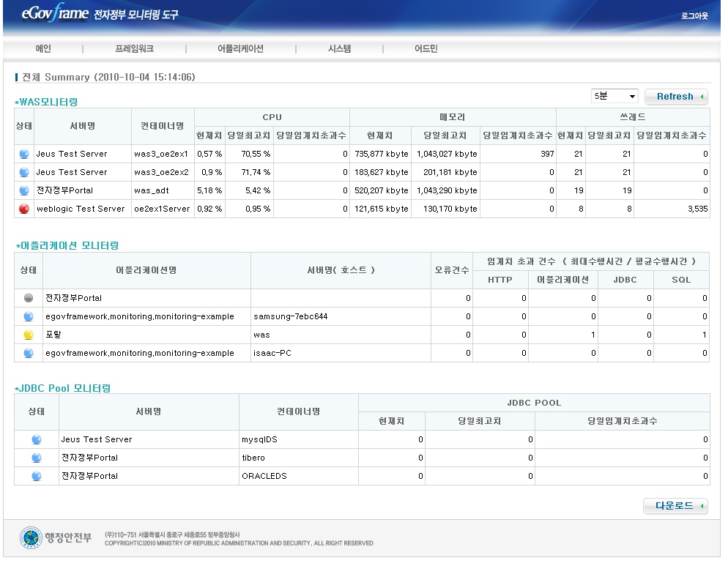Click the status icon for tibero JDBC pool
This screenshot has width=728, height=566.
point(37,458)
